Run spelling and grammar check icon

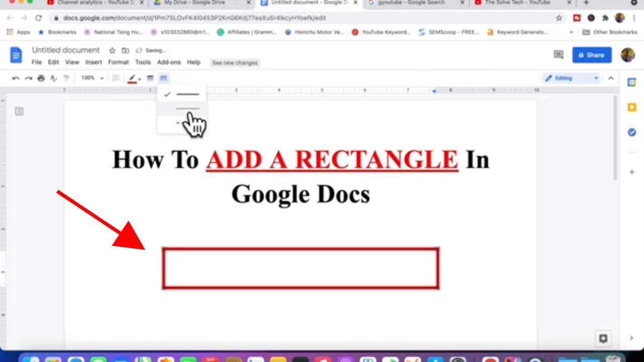coord(54,78)
